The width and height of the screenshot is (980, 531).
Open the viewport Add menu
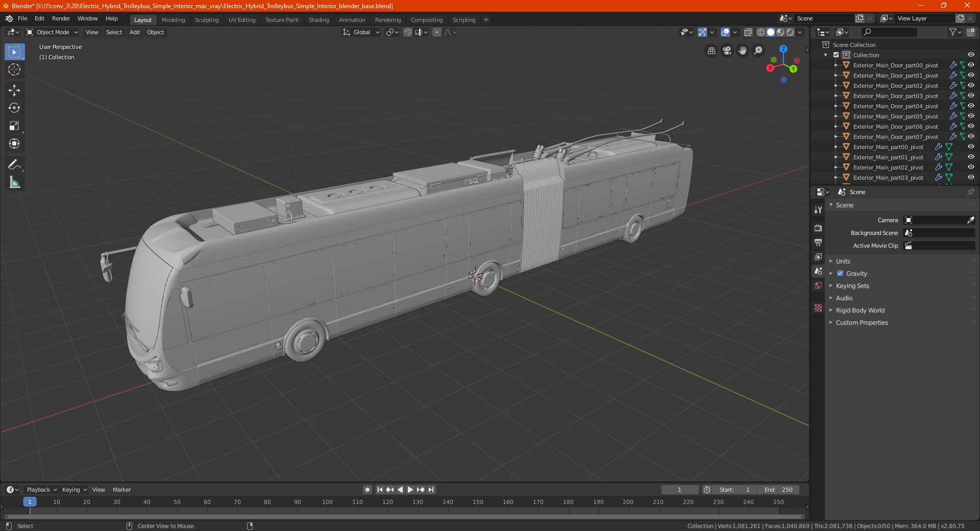[x=134, y=32]
